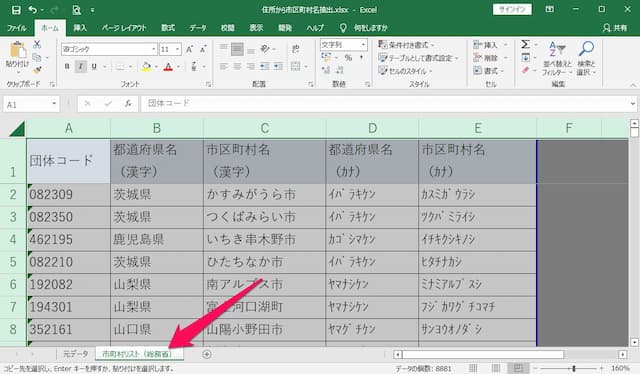This screenshot has height=374, width=640.
Task: Apply the red font color A
Action: (x=168, y=67)
